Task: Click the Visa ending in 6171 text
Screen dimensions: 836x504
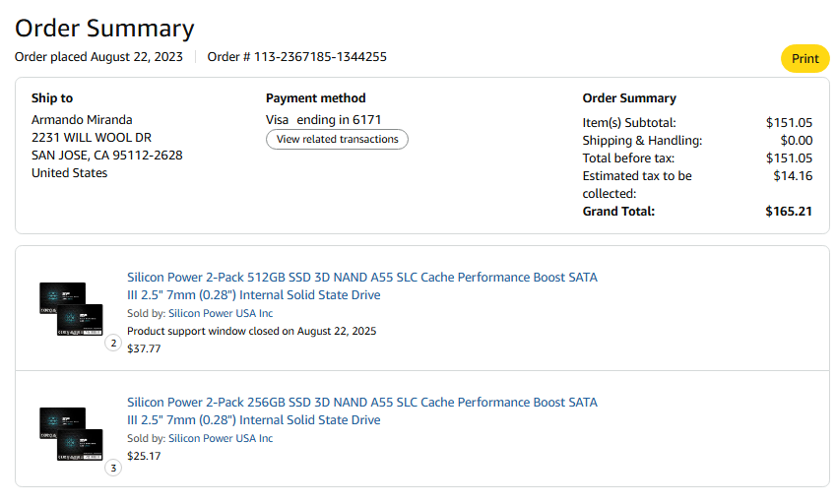Action: coord(323,120)
